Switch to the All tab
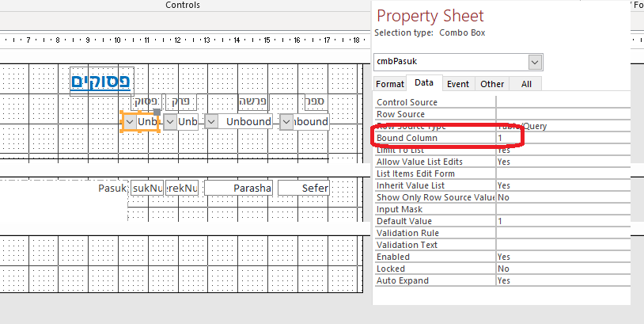 point(526,84)
